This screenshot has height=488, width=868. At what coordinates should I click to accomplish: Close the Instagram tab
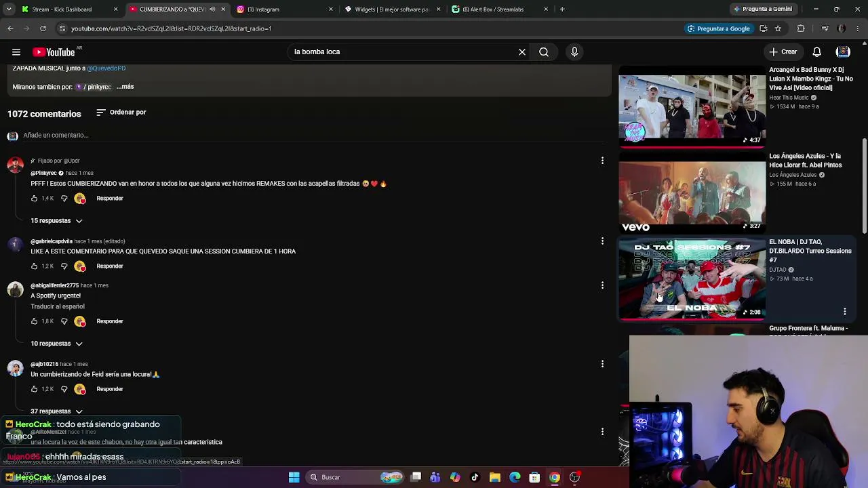(331, 9)
